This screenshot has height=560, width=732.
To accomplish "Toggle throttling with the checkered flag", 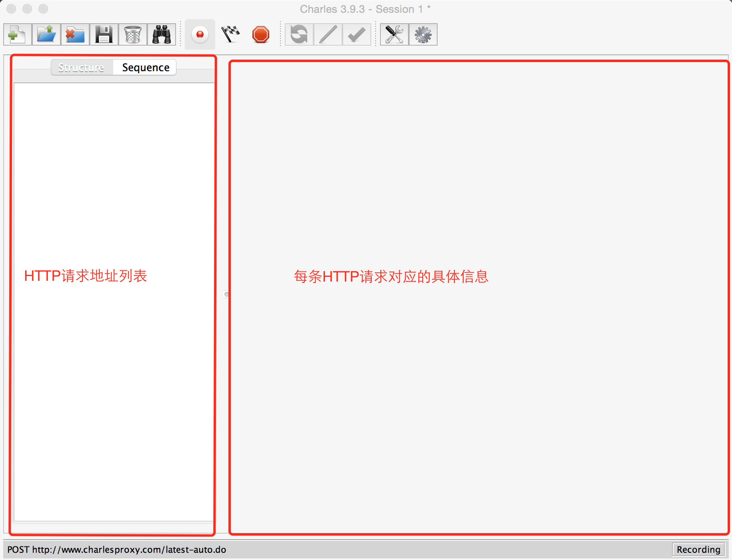I will pos(230,34).
